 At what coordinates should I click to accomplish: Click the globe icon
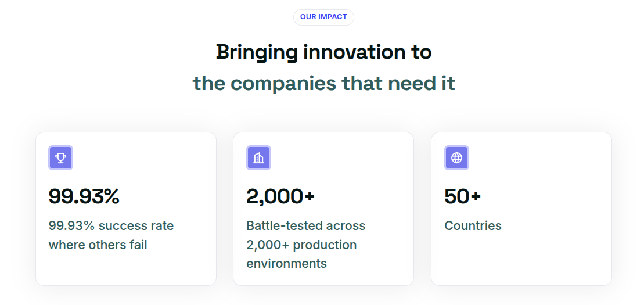pyautogui.click(x=456, y=157)
